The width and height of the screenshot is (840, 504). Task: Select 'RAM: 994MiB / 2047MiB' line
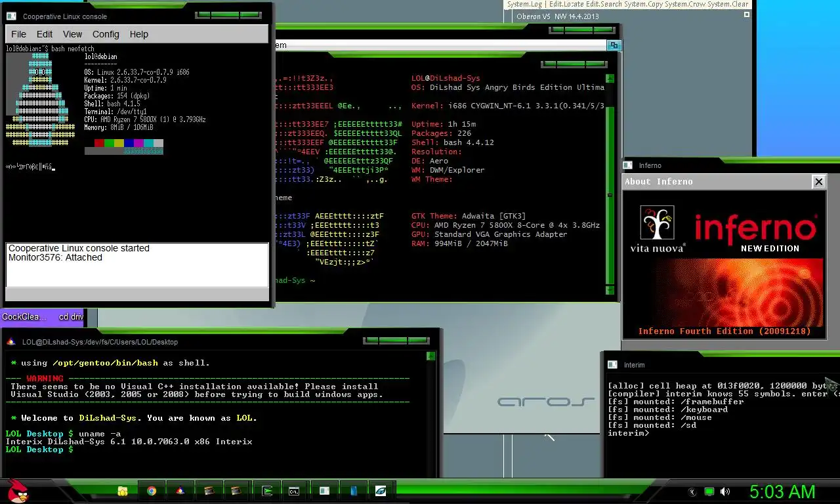tap(459, 243)
